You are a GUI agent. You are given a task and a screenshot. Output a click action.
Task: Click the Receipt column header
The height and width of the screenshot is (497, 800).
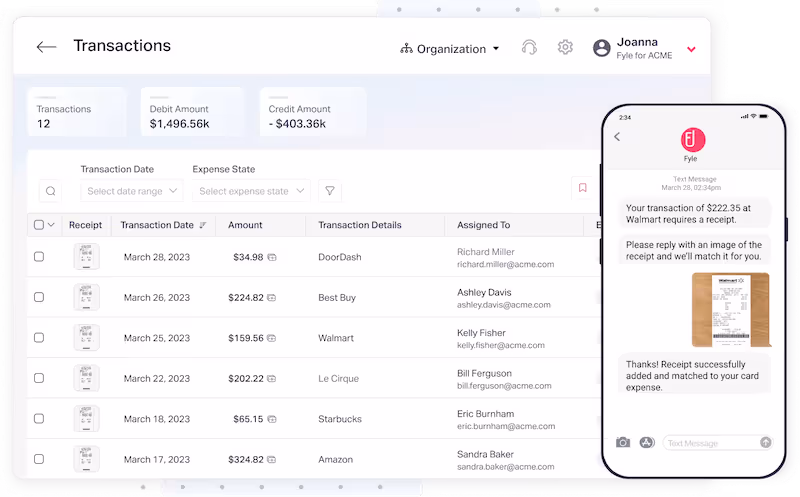(85, 225)
